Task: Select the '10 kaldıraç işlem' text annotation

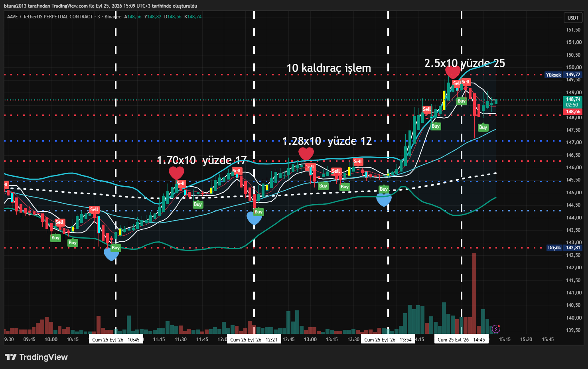Action: click(329, 68)
